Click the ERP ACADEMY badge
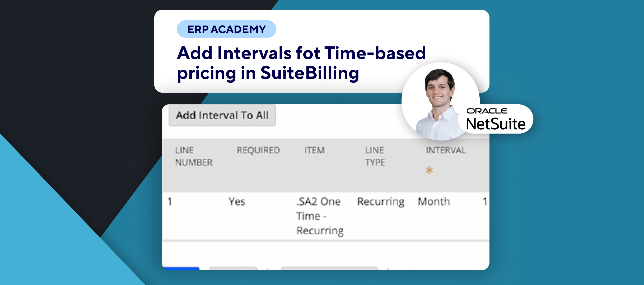 point(226,29)
